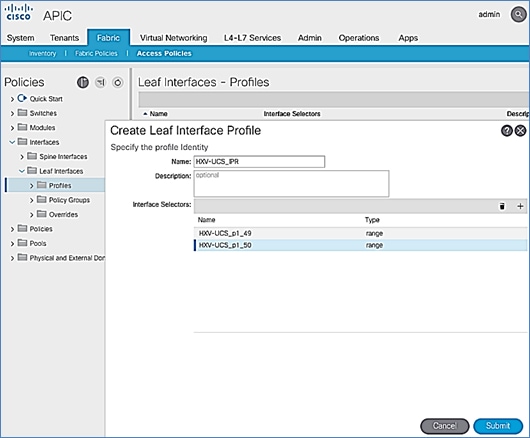This screenshot has height=438, width=530.
Task: Go to the Fabric Policies submenu
Action: point(96,53)
